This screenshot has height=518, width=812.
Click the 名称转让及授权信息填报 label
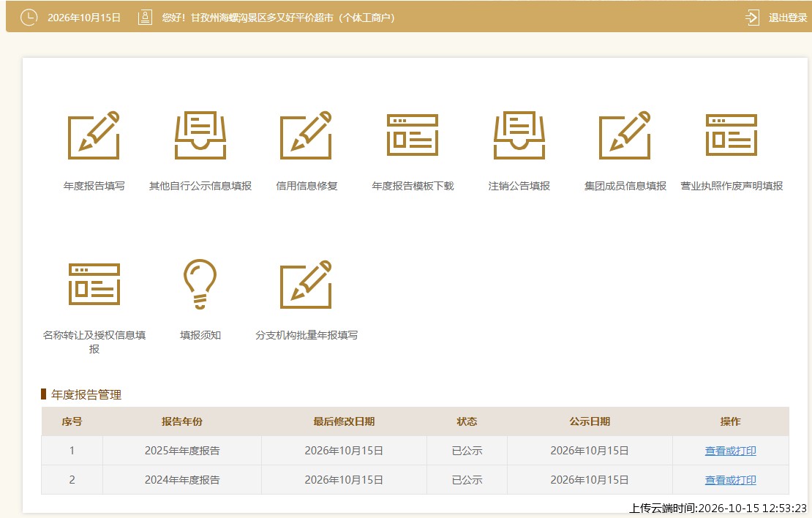[94, 342]
